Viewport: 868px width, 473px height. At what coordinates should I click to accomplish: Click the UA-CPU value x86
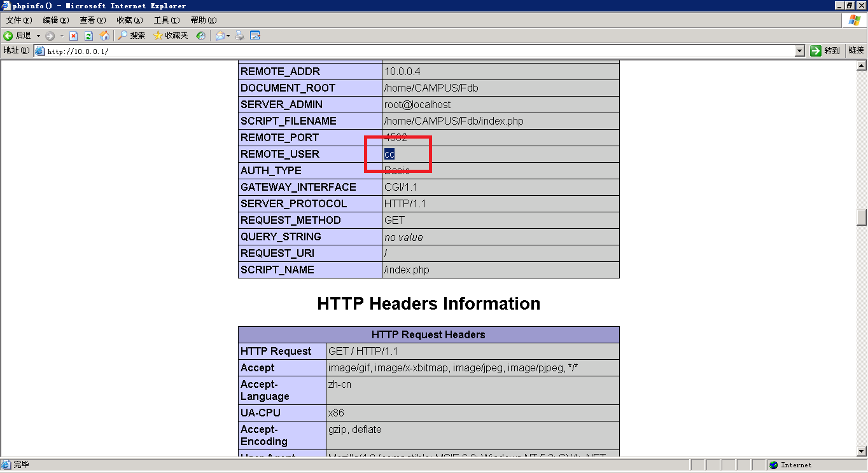pos(336,413)
